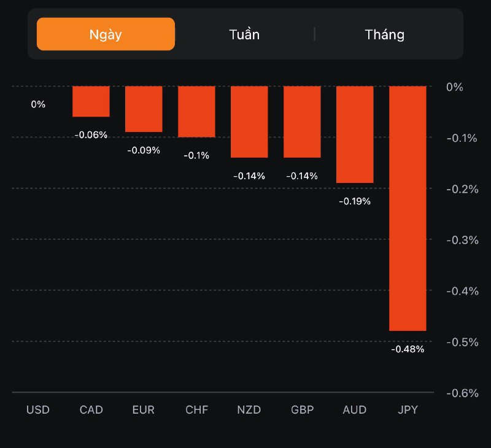The height and width of the screenshot is (448, 491).
Task: Select the AUD bar in chart
Action: pyautogui.click(x=355, y=134)
